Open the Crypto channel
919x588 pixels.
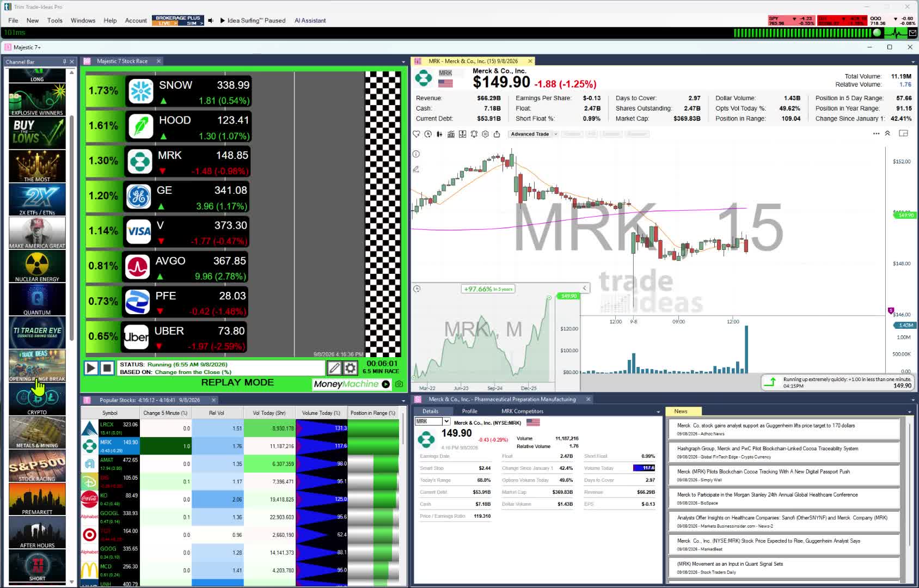[x=37, y=400]
